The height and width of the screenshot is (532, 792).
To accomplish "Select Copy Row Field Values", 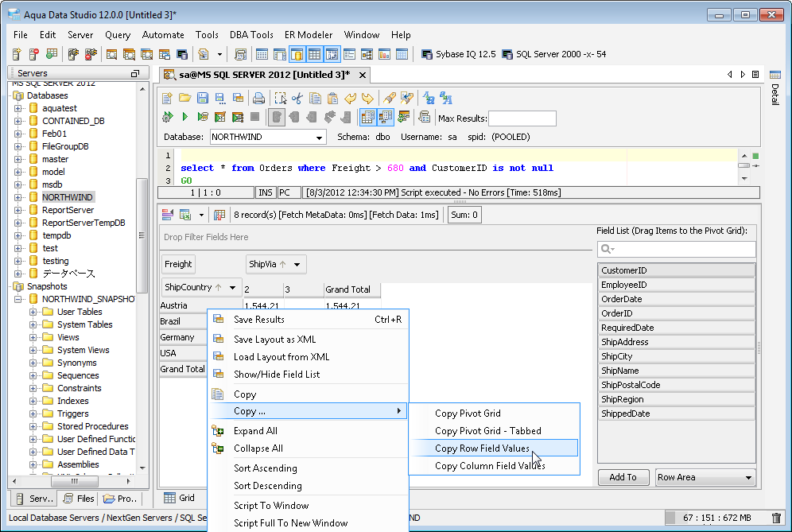I will [x=482, y=449].
